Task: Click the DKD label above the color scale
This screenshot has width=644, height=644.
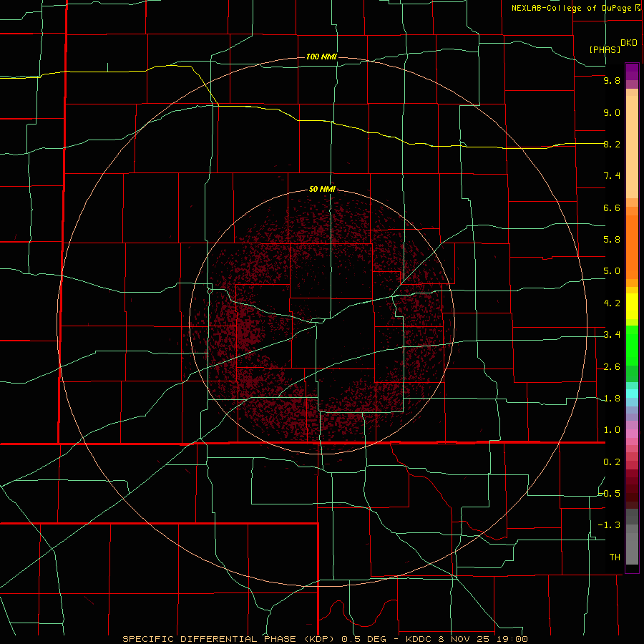Action: [x=629, y=43]
